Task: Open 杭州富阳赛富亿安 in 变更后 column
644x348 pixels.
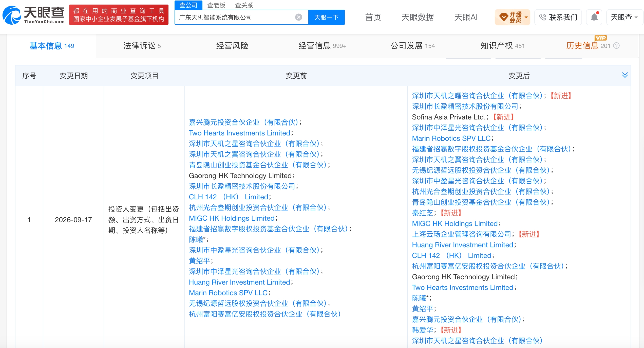Action: tap(488, 266)
